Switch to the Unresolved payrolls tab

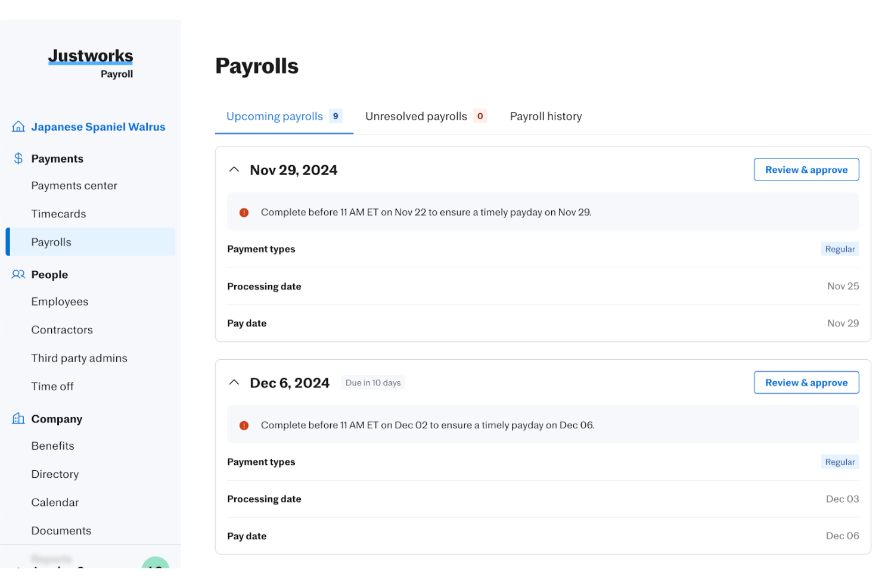[416, 117]
